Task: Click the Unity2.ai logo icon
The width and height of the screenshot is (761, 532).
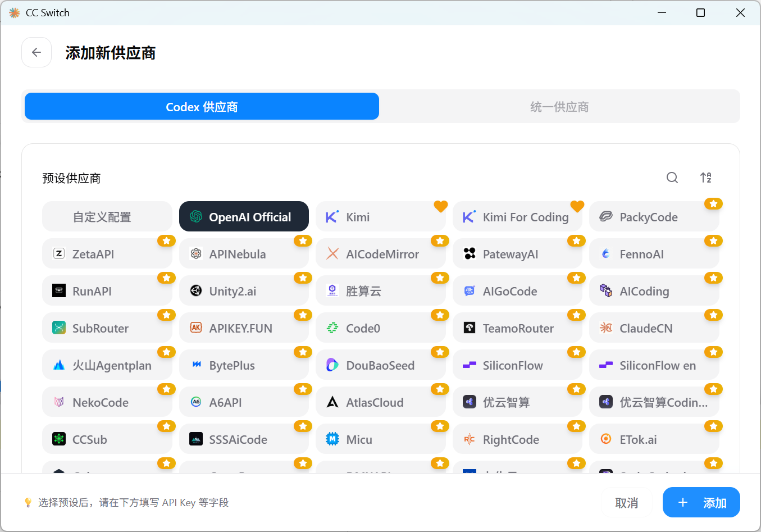Action: tap(196, 291)
